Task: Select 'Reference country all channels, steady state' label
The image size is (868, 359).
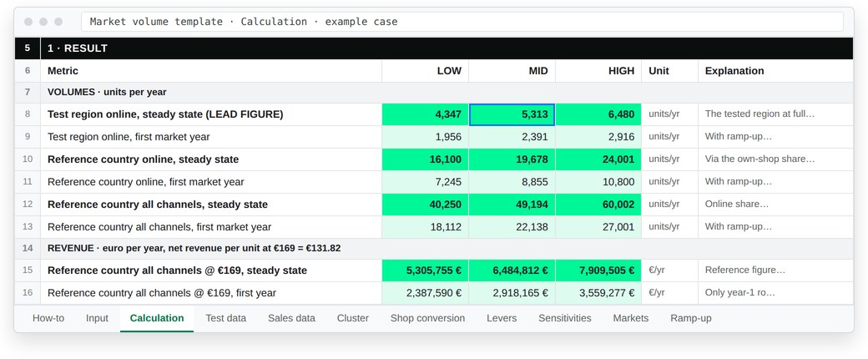Action: (211, 205)
